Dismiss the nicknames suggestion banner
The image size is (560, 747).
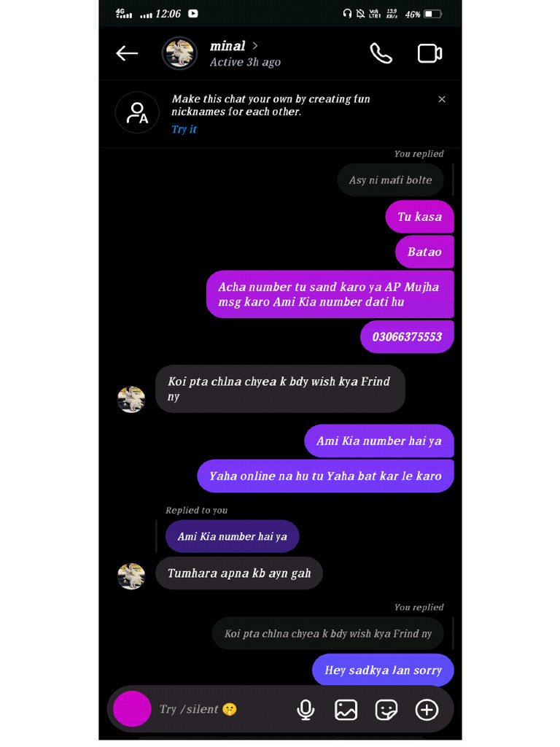click(441, 99)
